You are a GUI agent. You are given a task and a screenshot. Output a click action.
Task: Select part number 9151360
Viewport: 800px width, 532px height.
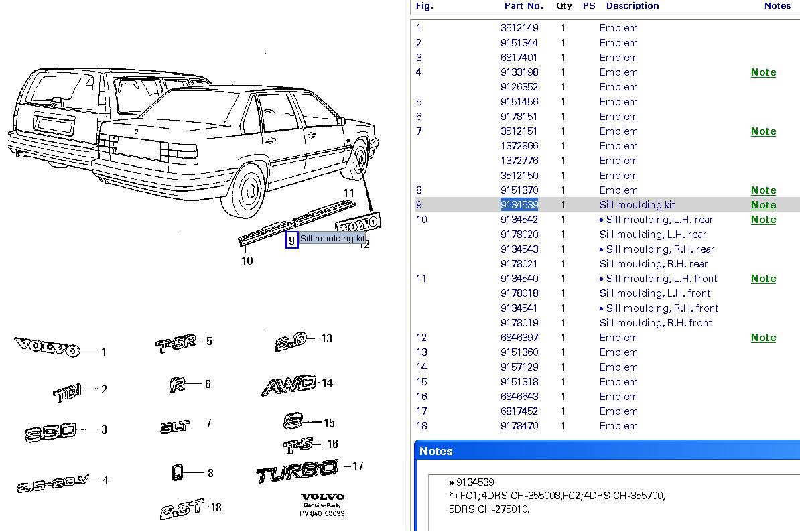click(519, 352)
